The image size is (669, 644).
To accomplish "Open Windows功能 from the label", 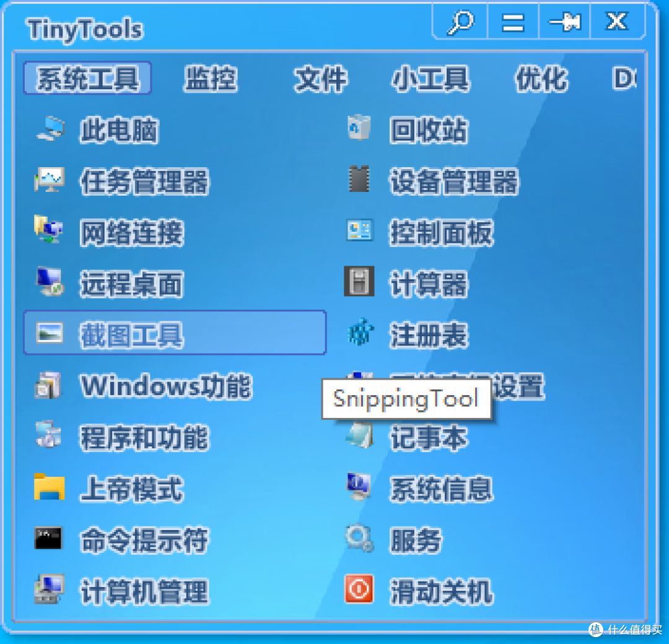I will point(166,386).
